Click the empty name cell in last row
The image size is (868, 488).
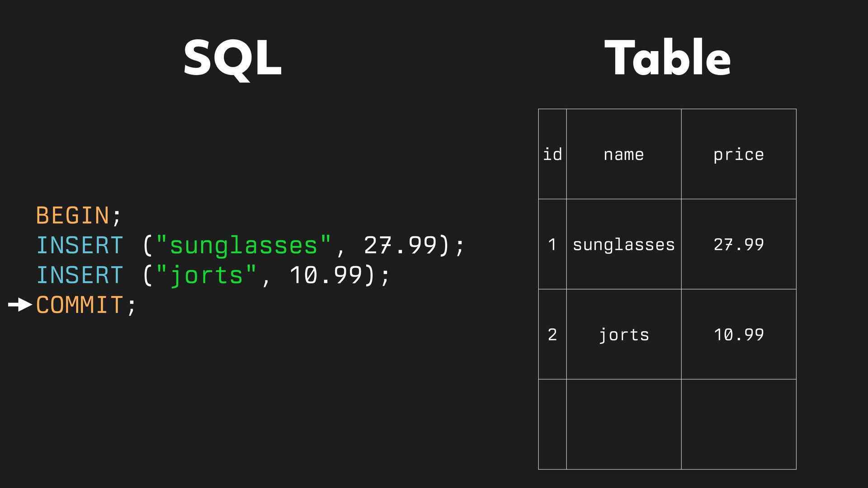[x=623, y=424]
